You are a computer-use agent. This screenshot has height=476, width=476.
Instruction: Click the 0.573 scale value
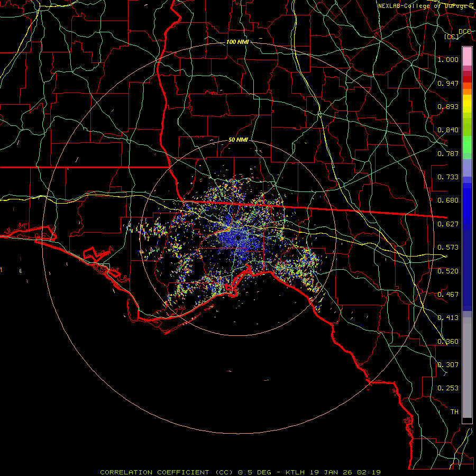coord(448,248)
